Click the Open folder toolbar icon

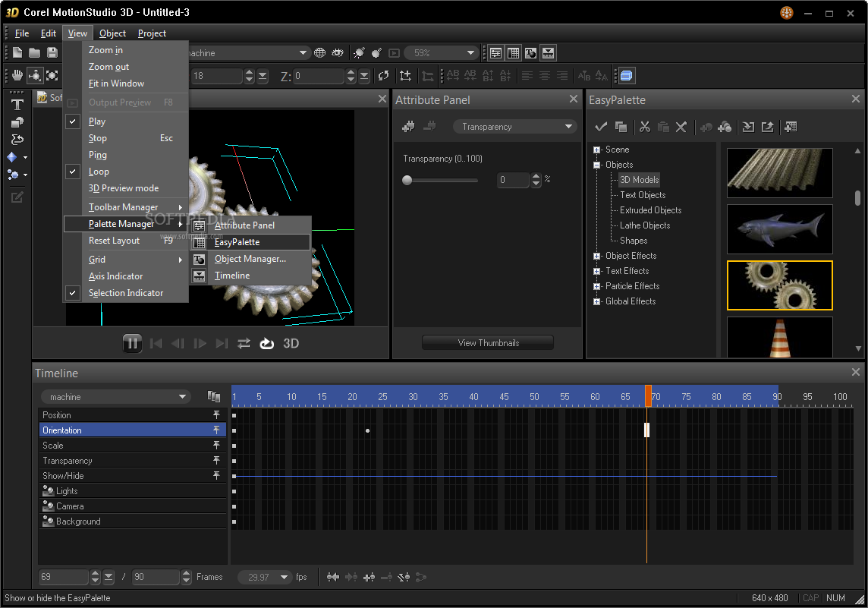coord(34,52)
